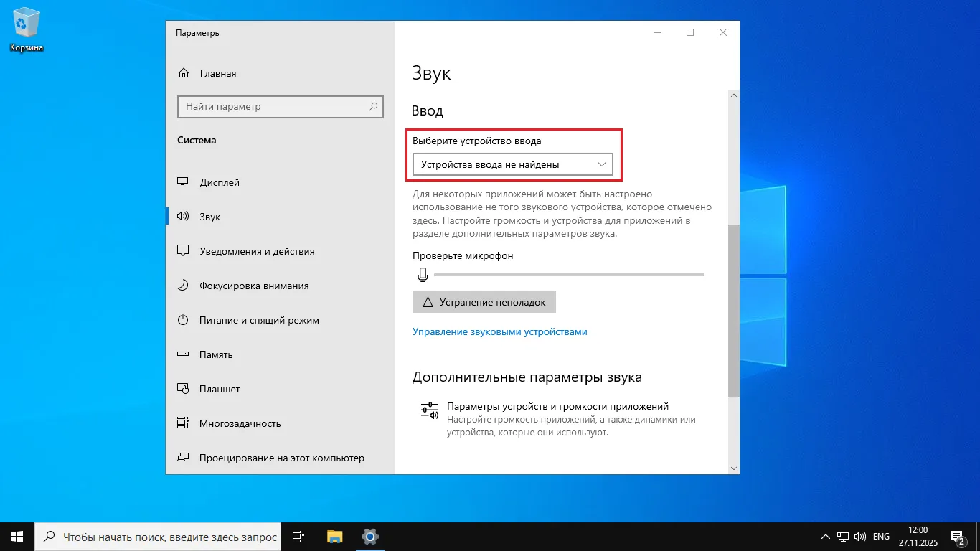This screenshot has height=551, width=980.
Task: Select the Планшет sidebar item
Action: click(x=220, y=389)
